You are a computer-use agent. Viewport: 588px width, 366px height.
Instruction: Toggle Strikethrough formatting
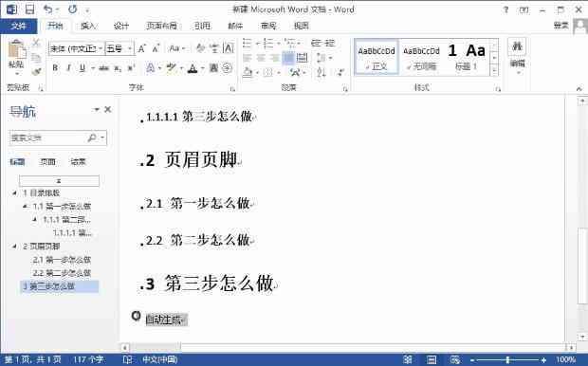coord(103,68)
